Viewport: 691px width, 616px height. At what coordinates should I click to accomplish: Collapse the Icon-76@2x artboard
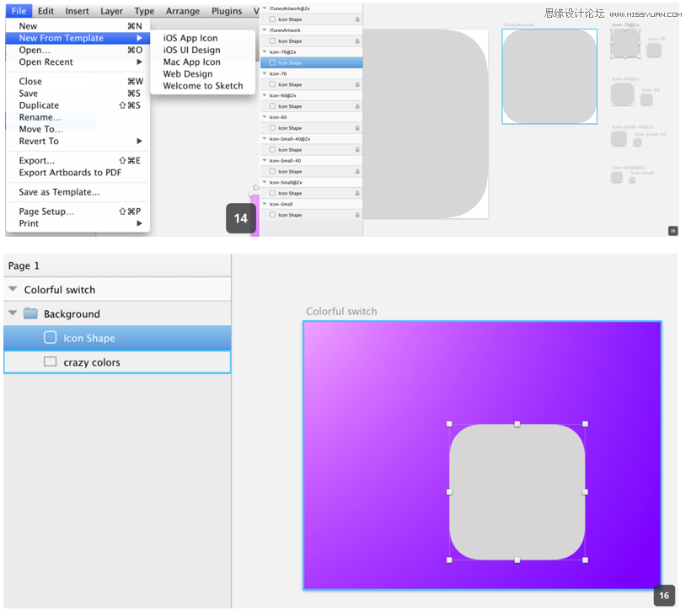coord(265,51)
